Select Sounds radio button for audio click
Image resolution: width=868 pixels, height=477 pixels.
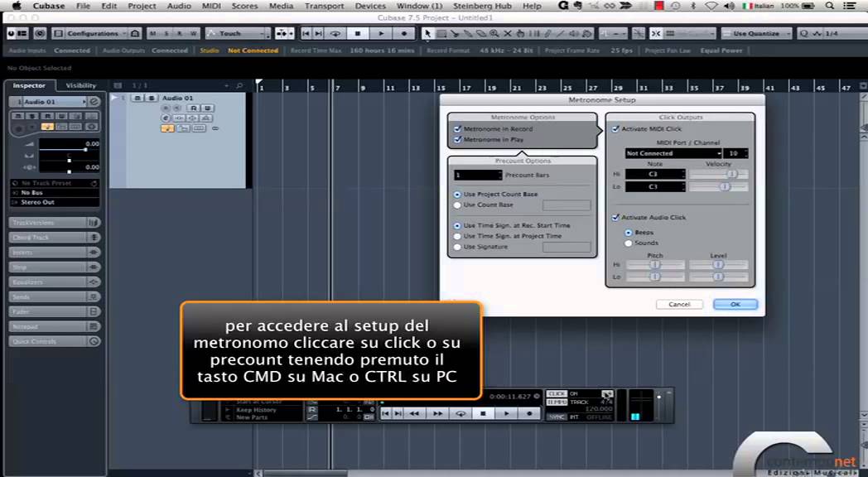[x=629, y=243]
